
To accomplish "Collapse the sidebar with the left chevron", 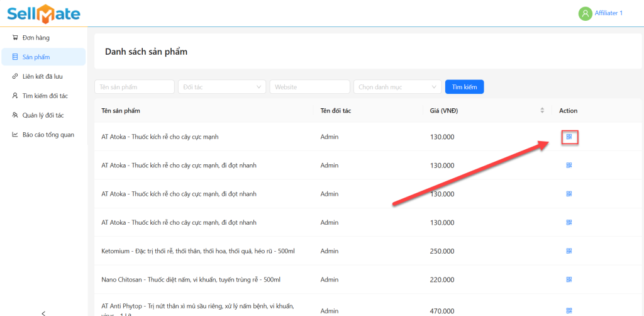I will click(x=43, y=312).
